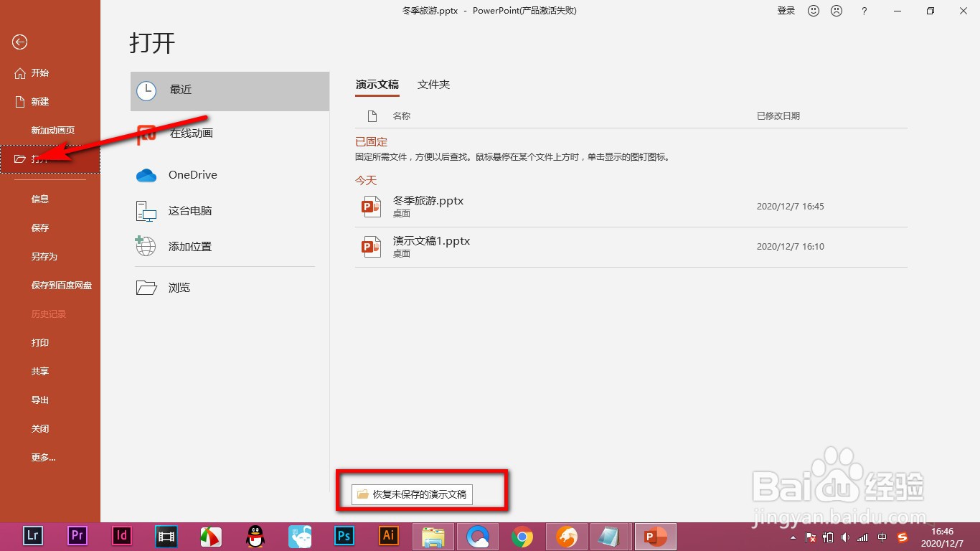
Task: Switch to the 文件夹 tab
Action: click(x=434, y=85)
